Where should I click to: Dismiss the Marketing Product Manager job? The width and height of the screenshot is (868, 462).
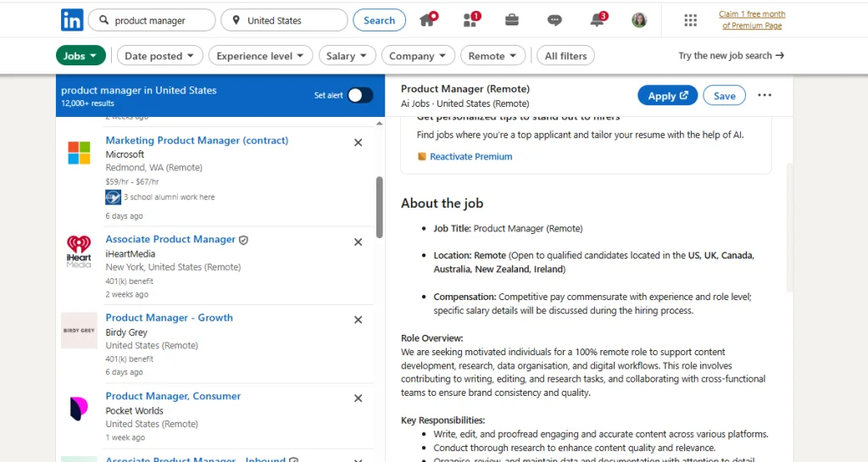pyautogui.click(x=359, y=142)
